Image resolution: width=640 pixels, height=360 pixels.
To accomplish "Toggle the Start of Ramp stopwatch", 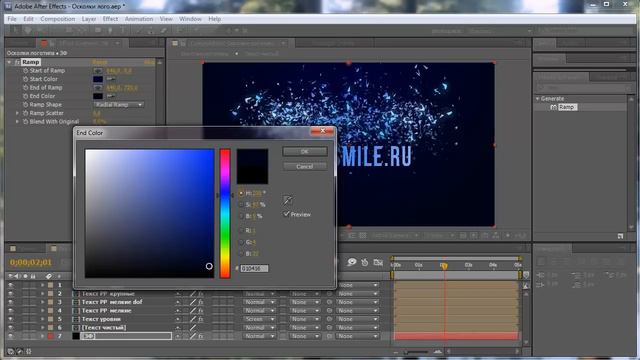I will [x=26, y=71].
